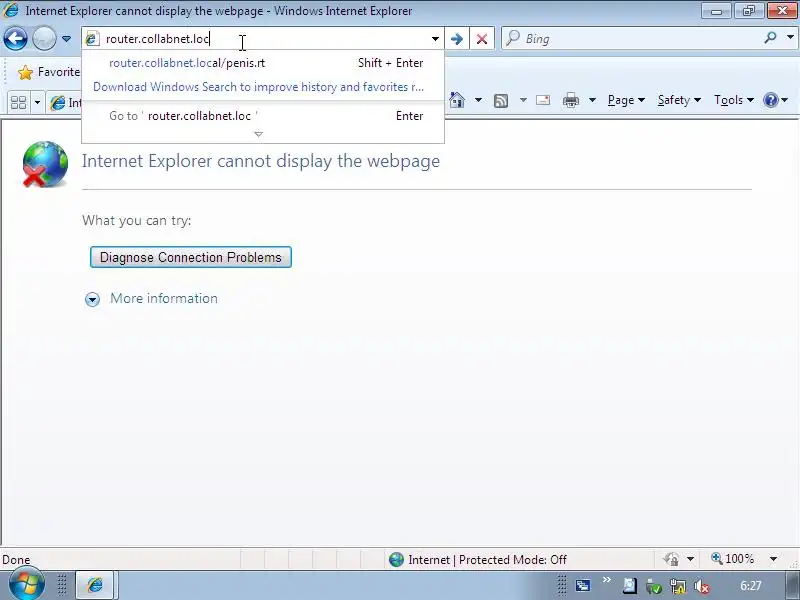Open search provider options dropdown
The image size is (800, 600).
point(790,37)
